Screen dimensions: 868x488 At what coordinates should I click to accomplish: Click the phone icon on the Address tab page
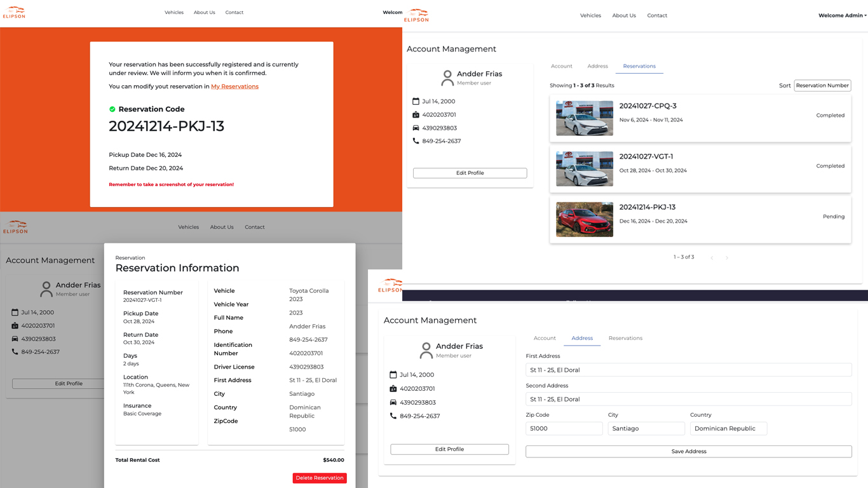[x=393, y=416]
